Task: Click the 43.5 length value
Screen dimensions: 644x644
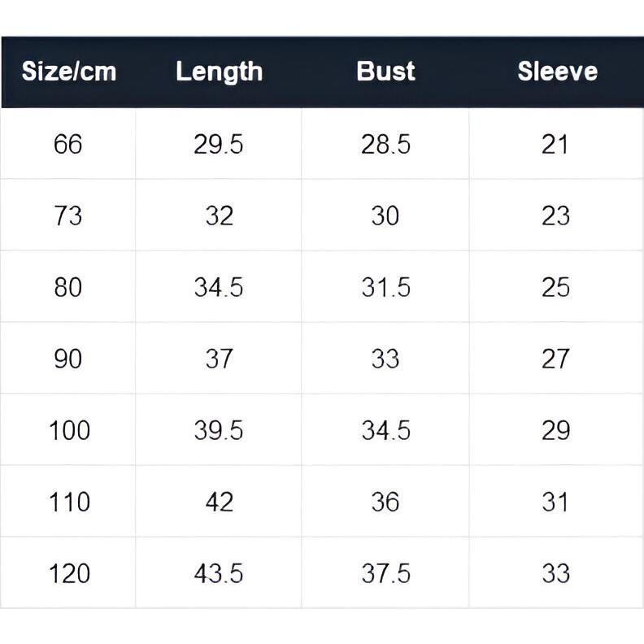Action: (x=219, y=573)
